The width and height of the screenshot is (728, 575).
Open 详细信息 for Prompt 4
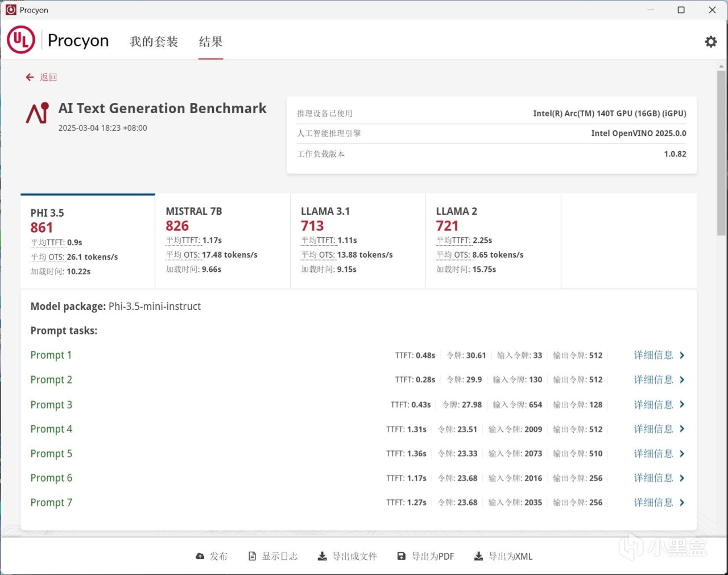tap(653, 429)
